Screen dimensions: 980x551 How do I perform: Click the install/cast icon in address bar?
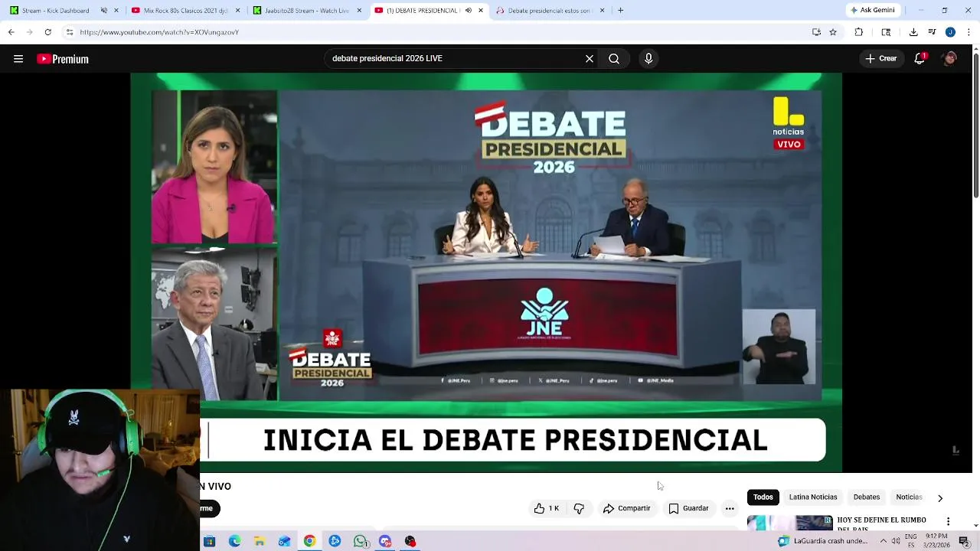[x=816, y=32]
